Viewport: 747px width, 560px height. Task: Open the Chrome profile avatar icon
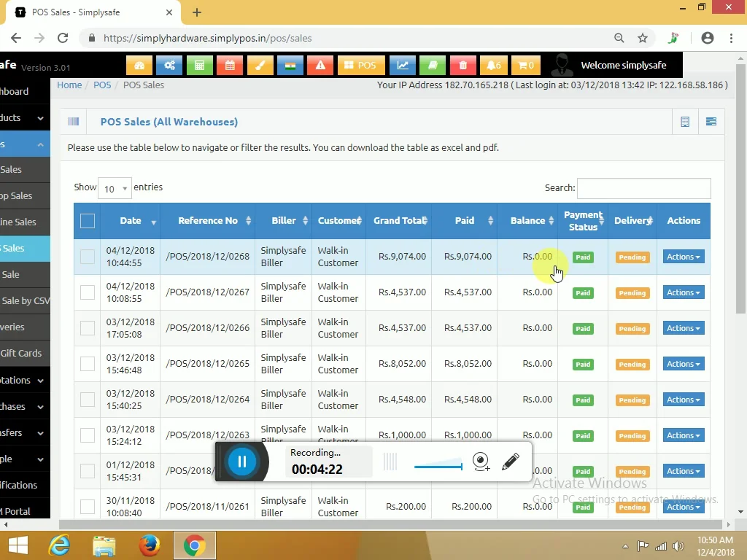point(708,38)
